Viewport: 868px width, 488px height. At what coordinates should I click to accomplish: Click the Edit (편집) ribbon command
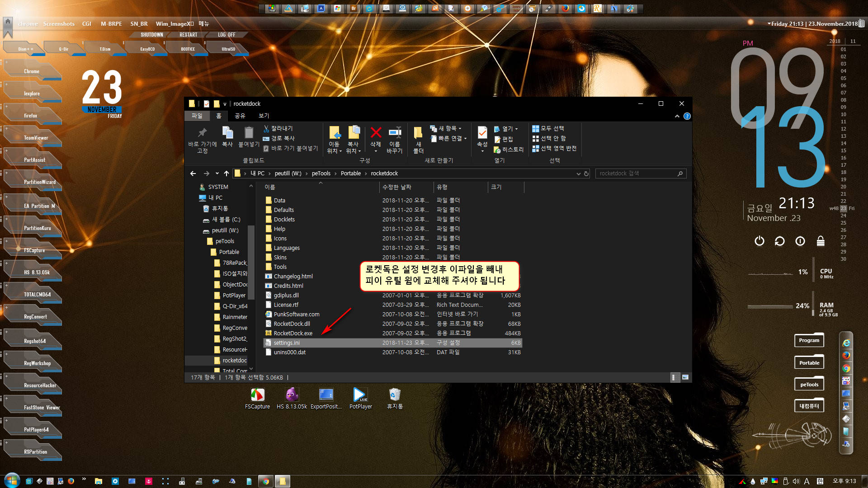503,139
